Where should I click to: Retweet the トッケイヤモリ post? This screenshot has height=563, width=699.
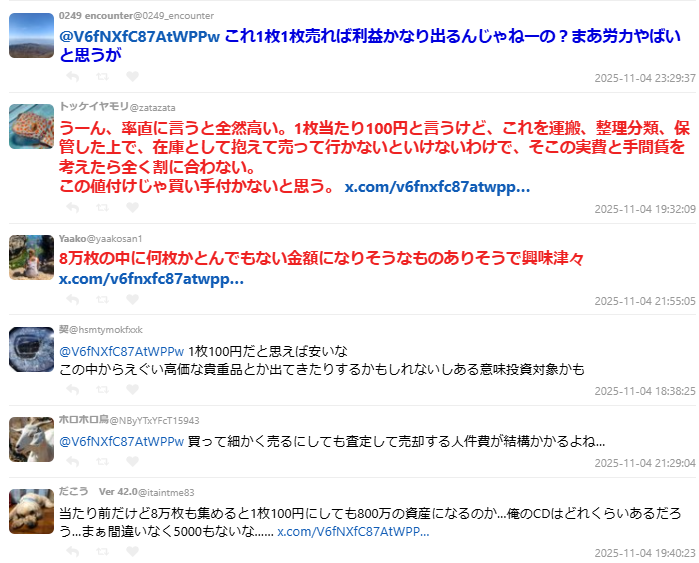[x=103, y=208]
